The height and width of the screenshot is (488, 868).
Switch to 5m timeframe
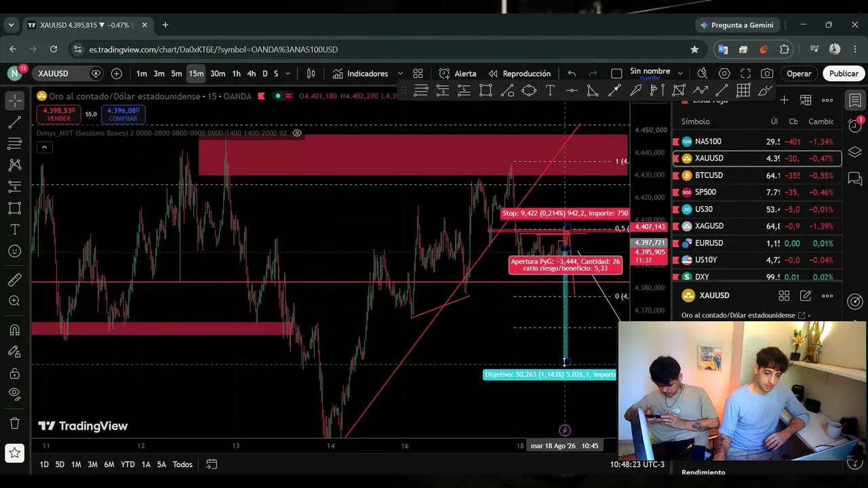coord(176,73)
